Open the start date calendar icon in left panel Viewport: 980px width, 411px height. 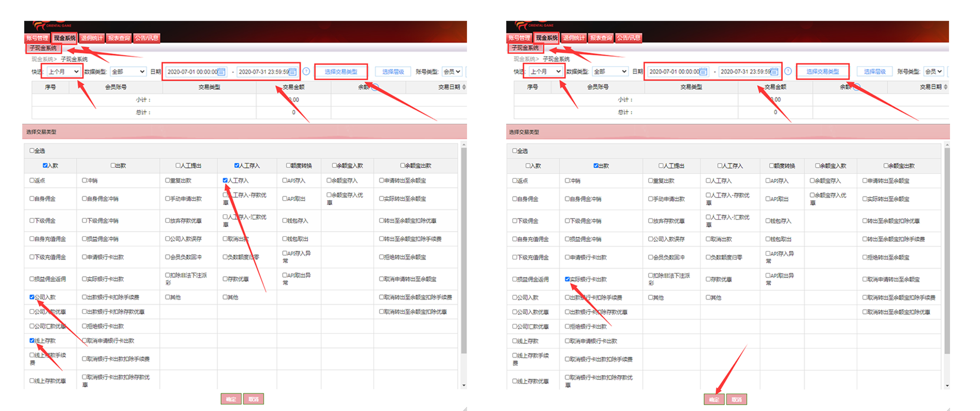pyautogui.click(x=221, y=72)
